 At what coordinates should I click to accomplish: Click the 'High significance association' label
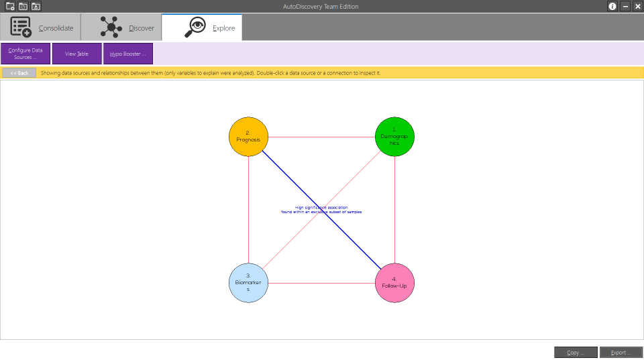tap(321, 210)
